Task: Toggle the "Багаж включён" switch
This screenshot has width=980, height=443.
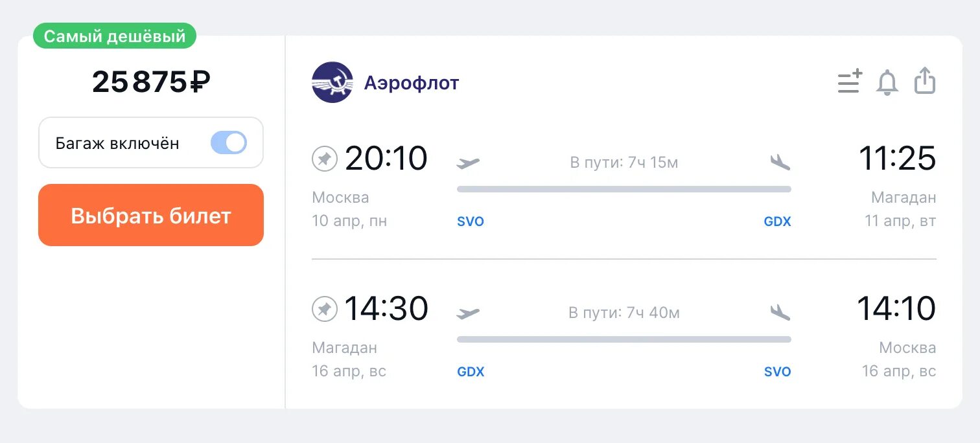Action: coord(229,142)
